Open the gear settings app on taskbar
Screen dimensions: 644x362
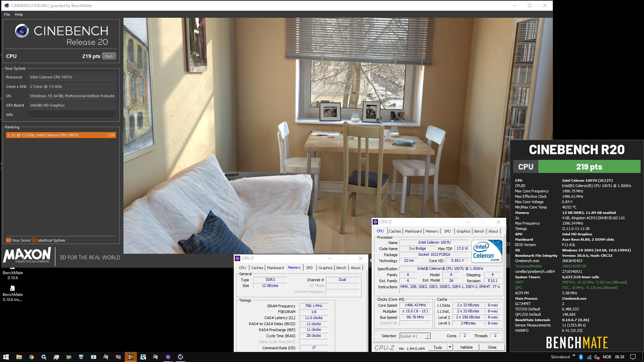pos(44,357)
